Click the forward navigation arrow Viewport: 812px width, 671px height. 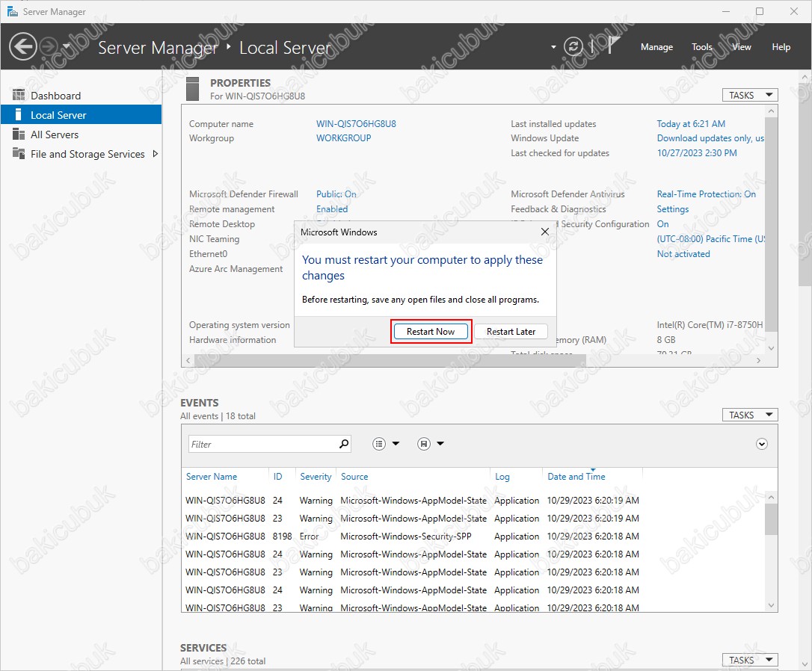click(49, 46)
